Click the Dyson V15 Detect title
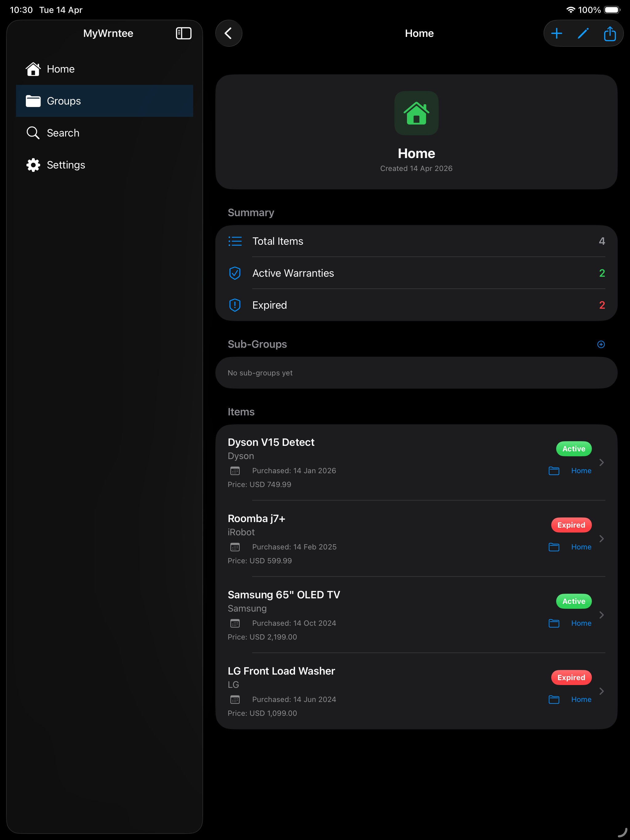 271,442
